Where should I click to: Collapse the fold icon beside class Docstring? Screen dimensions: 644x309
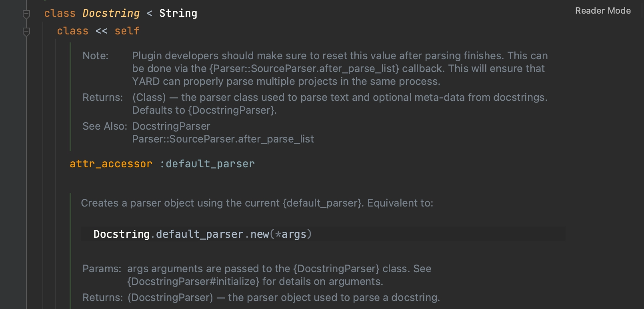[x=26, y=14]
